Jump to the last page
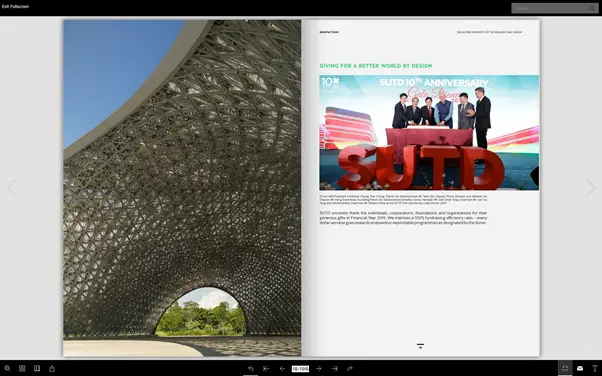This screenshot has height=376, width=602. [x=334, y=368]
